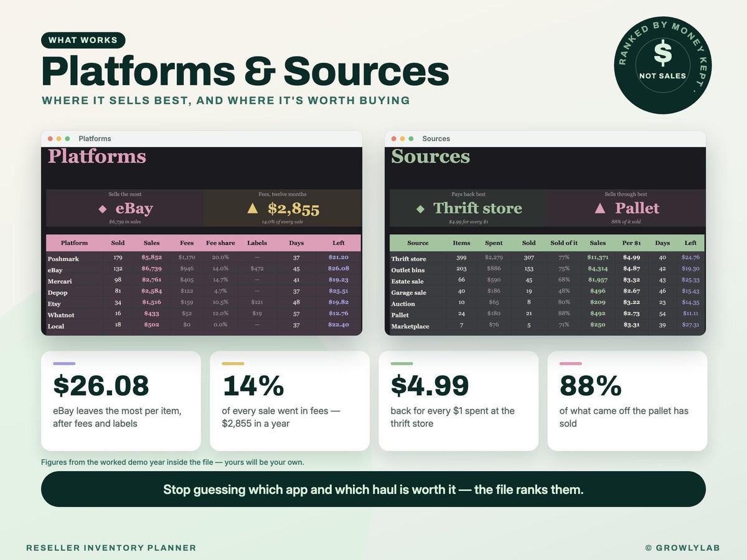The image size is (747, 560).
Task: Open the $26.08 summary card
Action: click(x=121, y=401)
